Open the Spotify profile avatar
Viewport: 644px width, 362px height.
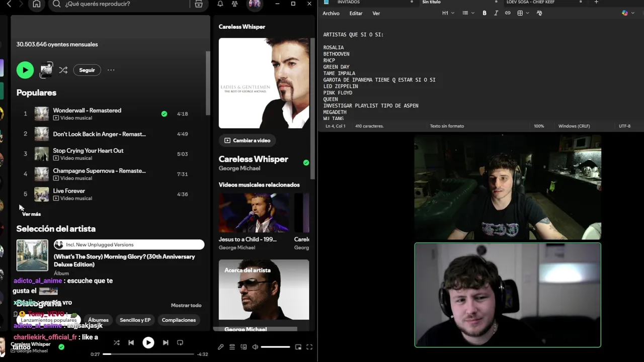point(255,4)
